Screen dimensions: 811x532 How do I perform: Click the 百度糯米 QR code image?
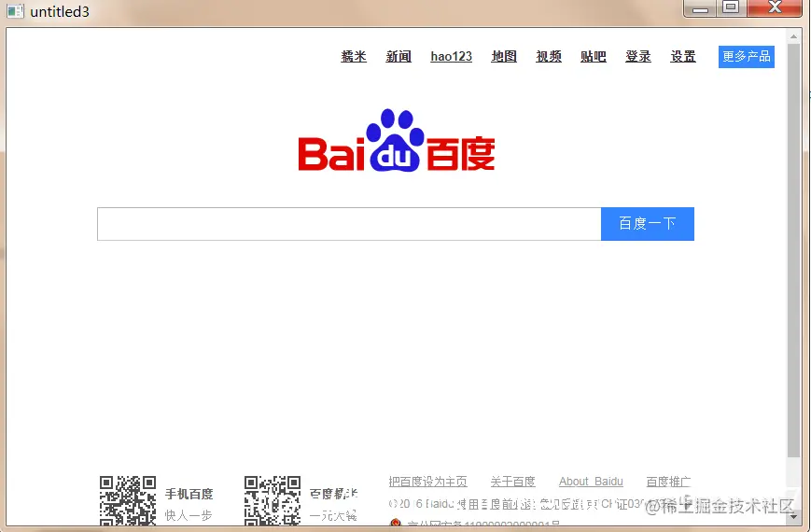point(273,501)
